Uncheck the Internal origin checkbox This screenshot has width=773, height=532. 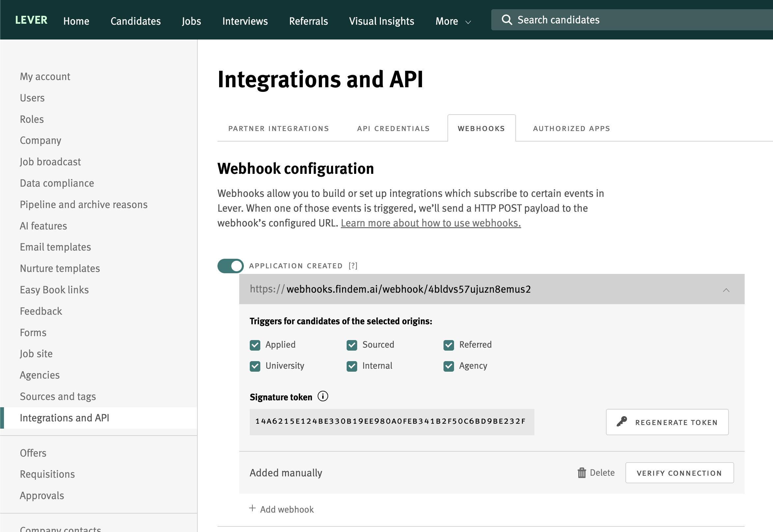[x=352, y=366]
